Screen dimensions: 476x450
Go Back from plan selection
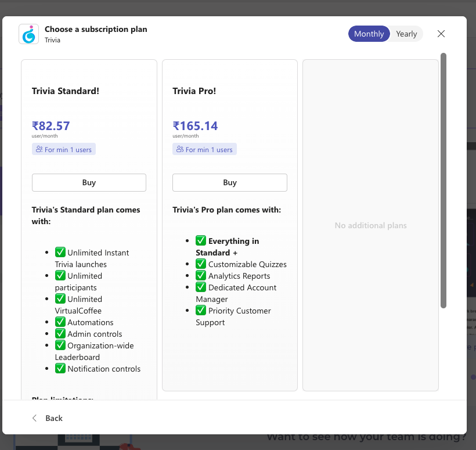tap(48, 418)
